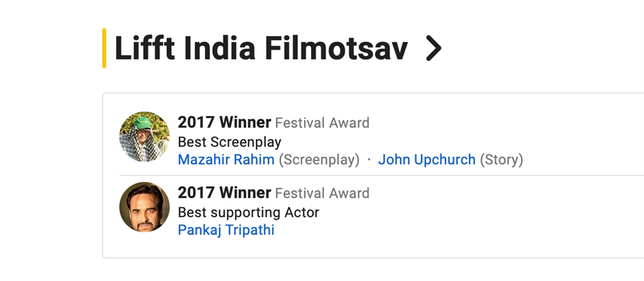Click the "Best Screenplay" category text
This screenshot has width=644, height=281.
(x=229, y=142)
